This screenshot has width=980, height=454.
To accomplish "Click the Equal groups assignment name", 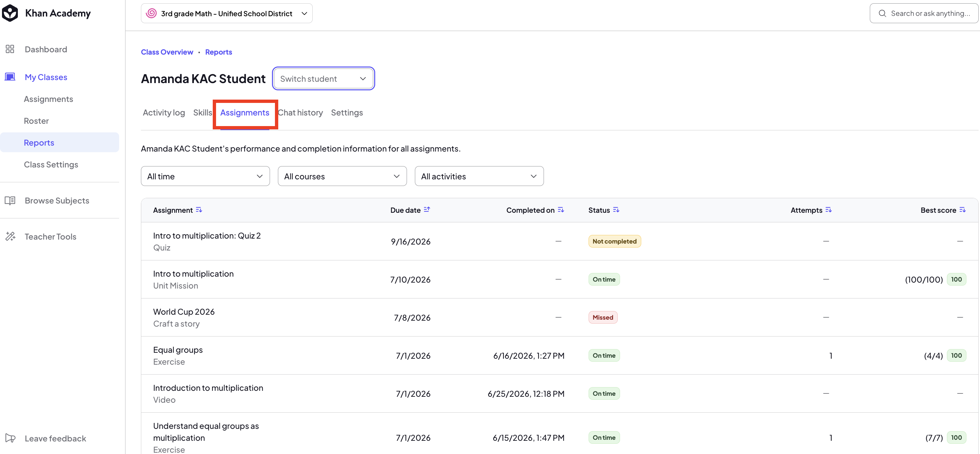I will pos(178,350).
